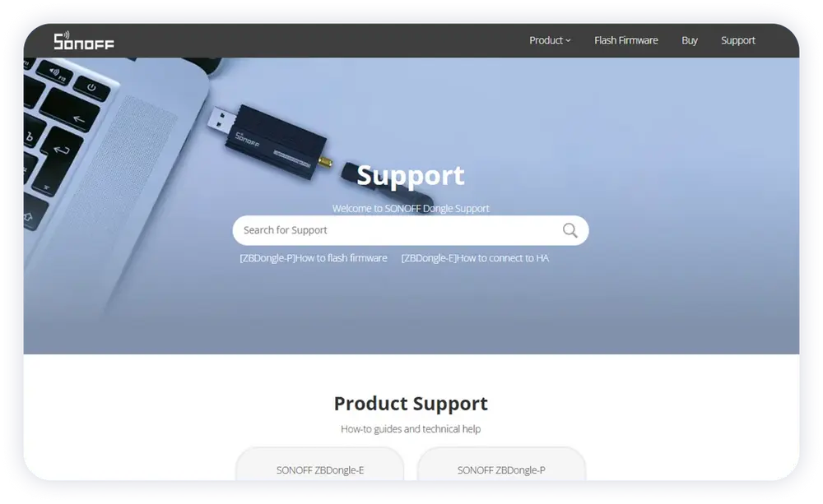Screen dimensions: 823x504
Task: Click the power key on pictured laptop
Action: (92, 88)
